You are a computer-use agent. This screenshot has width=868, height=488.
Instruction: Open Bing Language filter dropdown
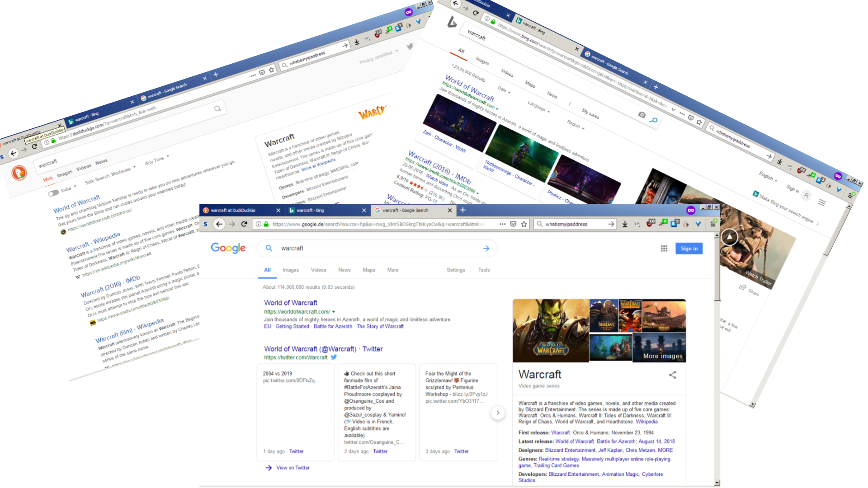point(539,107)
